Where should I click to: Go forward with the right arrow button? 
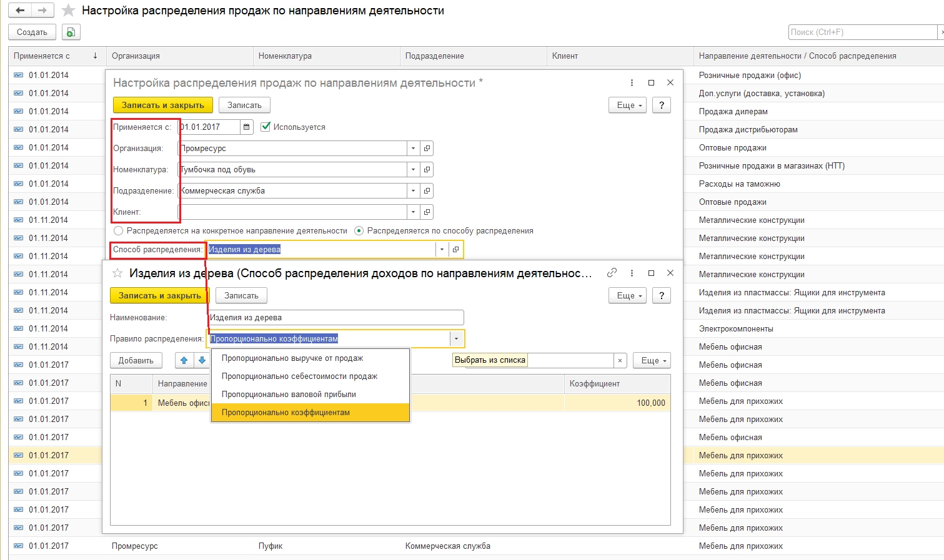point(42,11)
